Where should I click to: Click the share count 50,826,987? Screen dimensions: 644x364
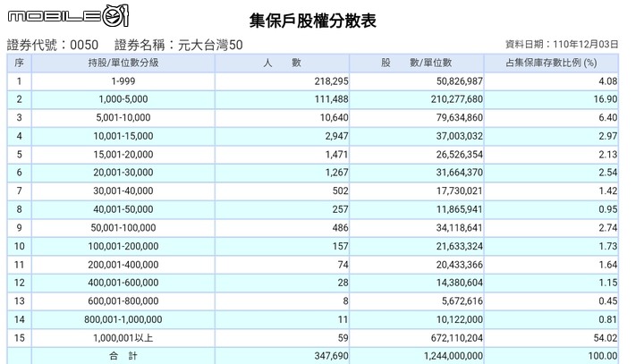[460, 81]
